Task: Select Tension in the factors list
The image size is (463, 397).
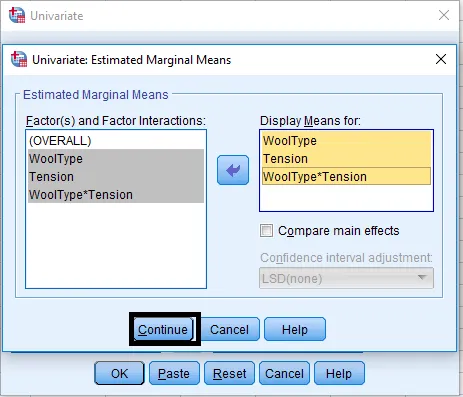Action: [x=116, y=176]
